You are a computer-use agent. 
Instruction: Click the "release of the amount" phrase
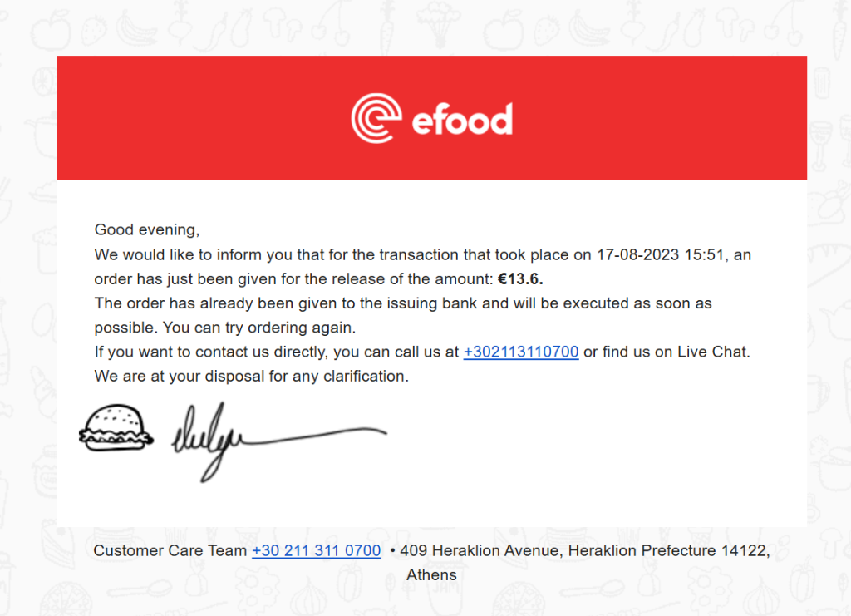[418, 278]
